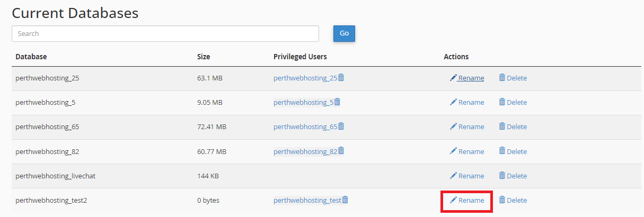Rename the perthwebhosting_test2 database
This screenshot has width=644, height=217.
(x=467, y=200)
